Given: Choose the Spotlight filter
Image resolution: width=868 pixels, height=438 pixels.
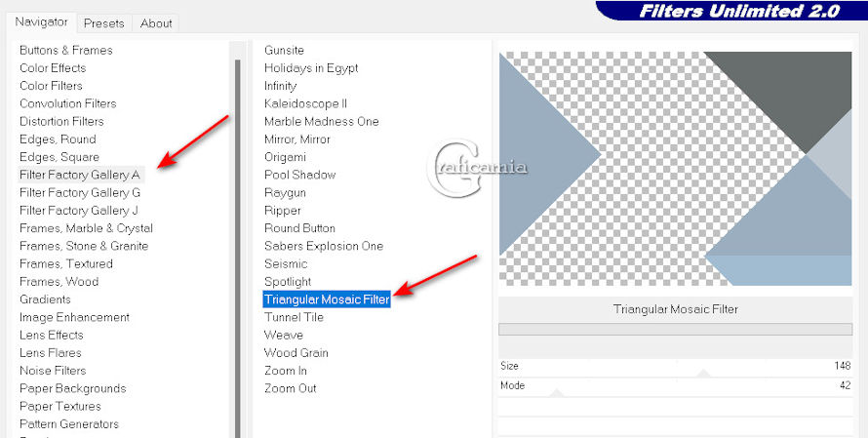Looking at the screenshot, I should click(288, 281).
